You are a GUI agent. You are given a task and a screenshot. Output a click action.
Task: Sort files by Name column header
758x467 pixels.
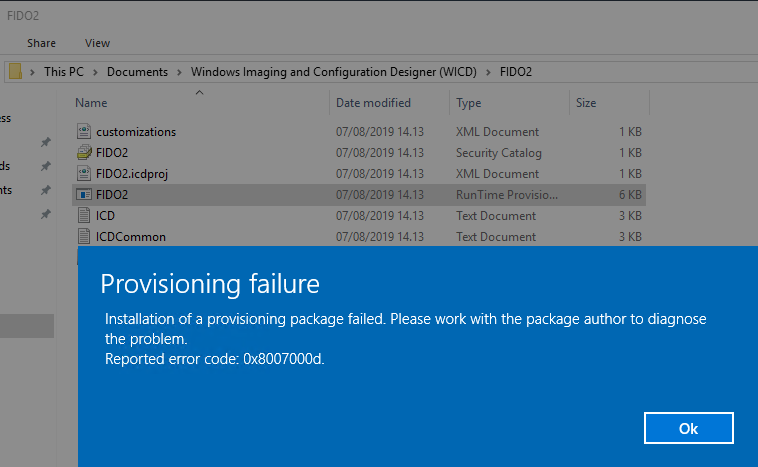tap(91, 103)
